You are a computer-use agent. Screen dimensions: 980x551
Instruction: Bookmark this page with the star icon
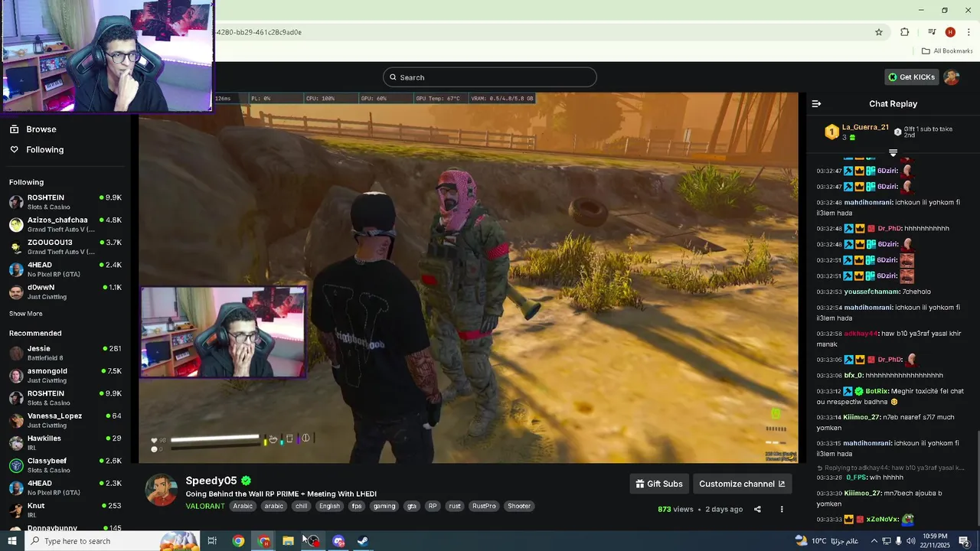[x=879, y=32]
